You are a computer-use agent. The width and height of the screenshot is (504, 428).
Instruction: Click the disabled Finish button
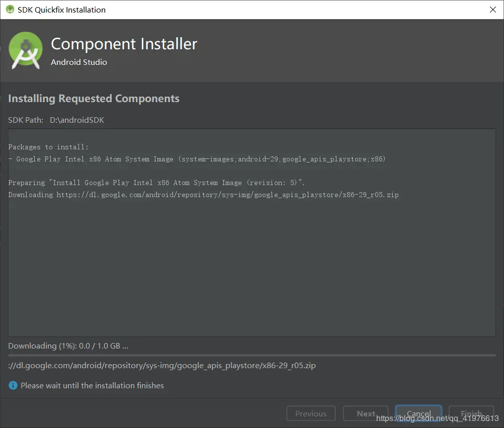(471, 413)
